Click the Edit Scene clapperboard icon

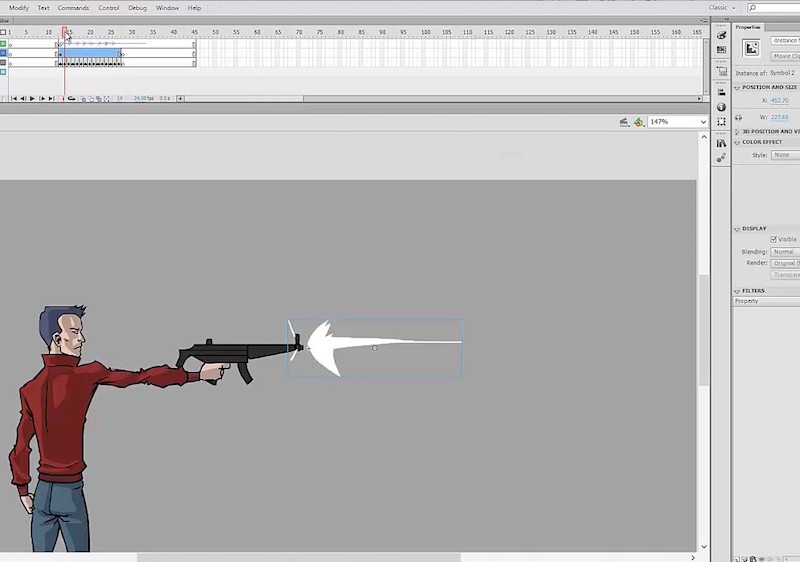(624, 122)
